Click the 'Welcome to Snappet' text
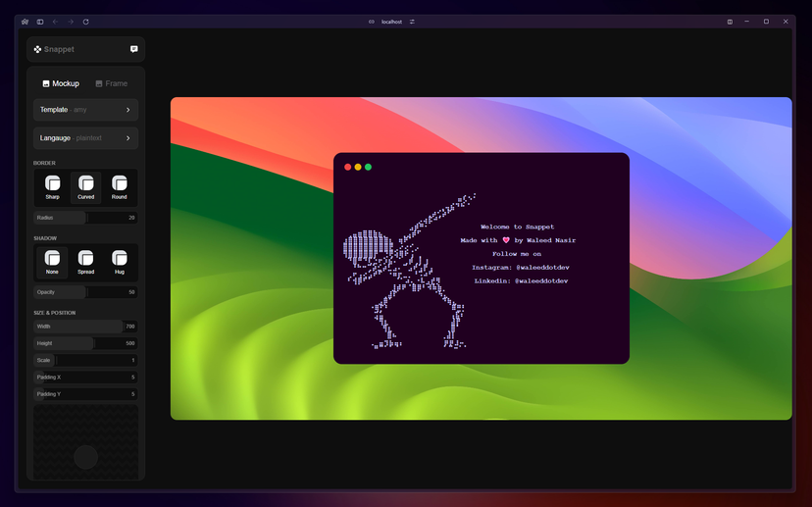This screenshot has height=507, width=812. click(x=518, y=227)
